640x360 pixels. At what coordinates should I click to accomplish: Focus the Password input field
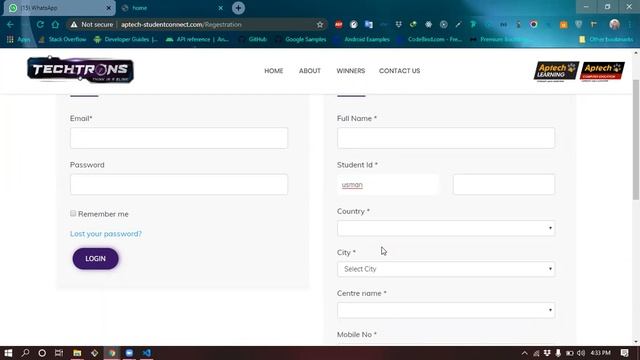tap(179, 184)
